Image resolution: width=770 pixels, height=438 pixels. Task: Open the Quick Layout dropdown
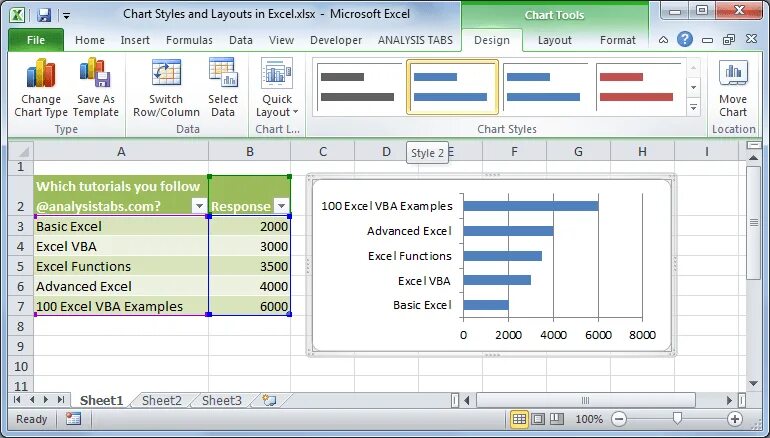pos(277,87)
